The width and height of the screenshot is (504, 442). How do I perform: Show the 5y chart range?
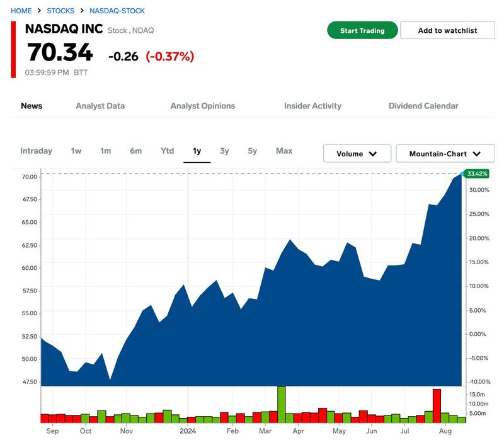(253, 151)
